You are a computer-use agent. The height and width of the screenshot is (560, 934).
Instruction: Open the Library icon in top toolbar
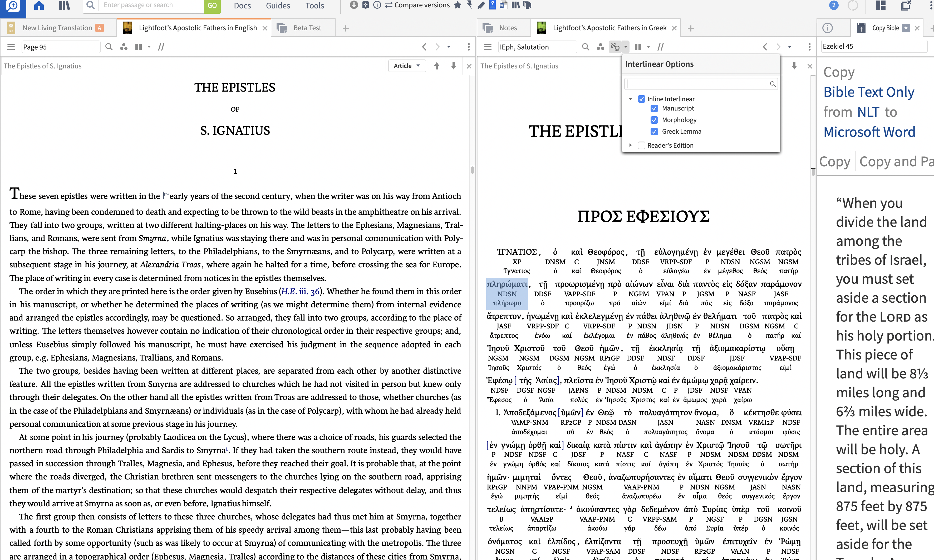[65, 5]
